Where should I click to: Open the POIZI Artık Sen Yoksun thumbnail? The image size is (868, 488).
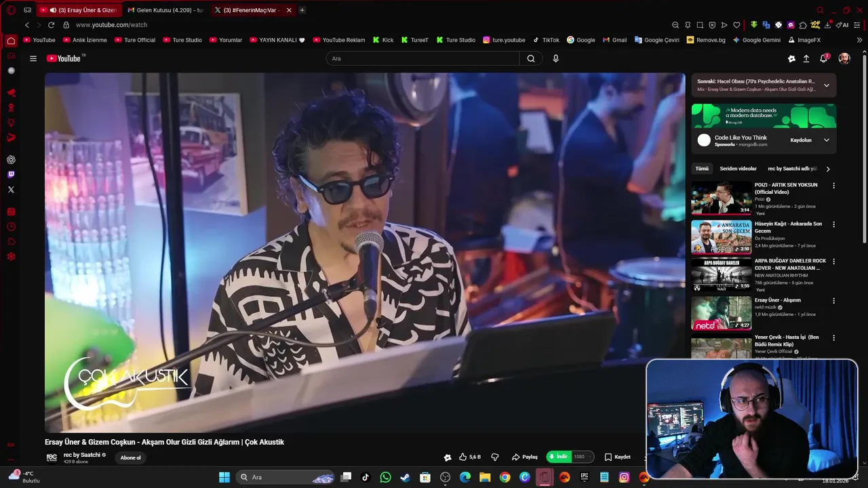[x=722, y=198]
